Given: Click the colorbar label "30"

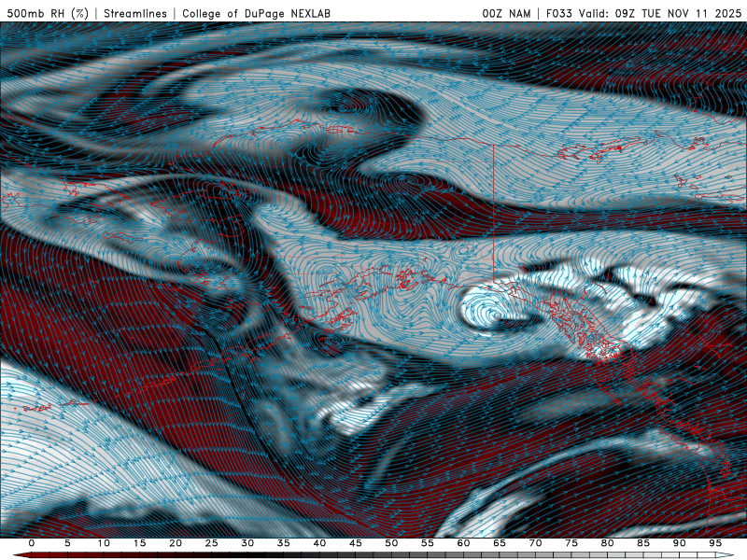Looking at the screenshot, I should pos(247,543).
